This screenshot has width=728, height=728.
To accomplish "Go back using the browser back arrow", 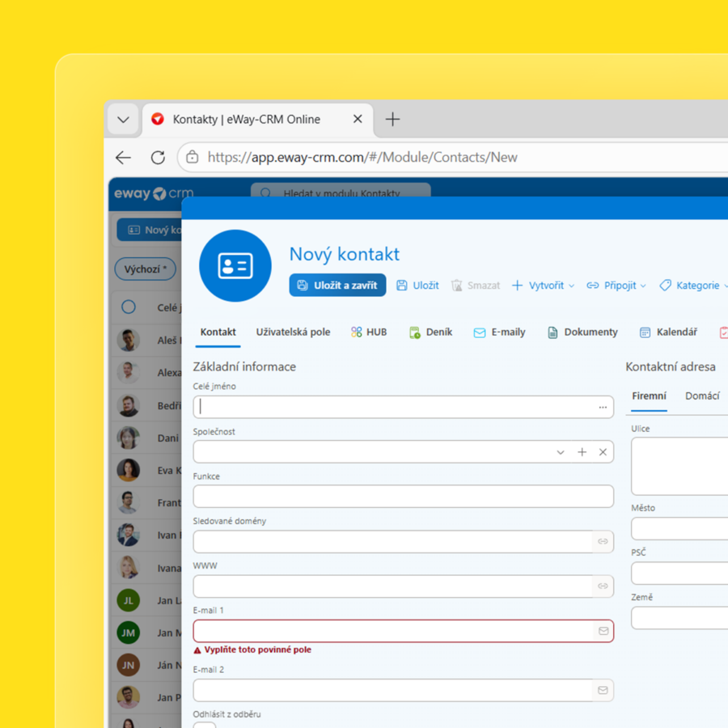I will [x=123, y=158].
